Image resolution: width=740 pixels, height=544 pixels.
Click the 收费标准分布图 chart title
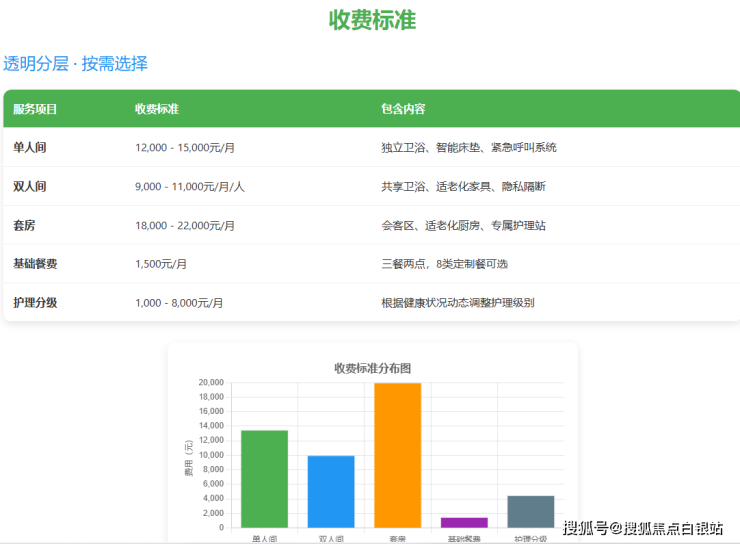click(x=372, y=368)
